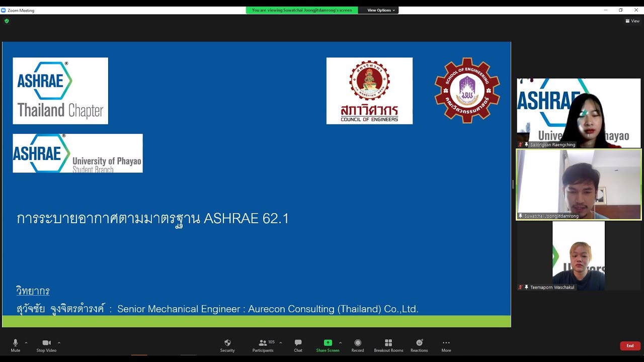This screenshot has width=644, height=362.
Task: Click muted mic icon on Saikingkan Raengching label
Action: point(521,145)
